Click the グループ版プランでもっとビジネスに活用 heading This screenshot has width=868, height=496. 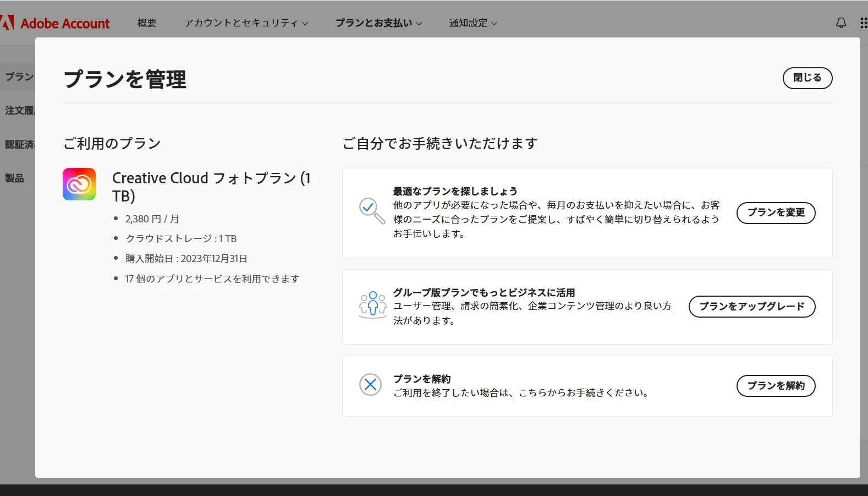(x=484, y=293)
